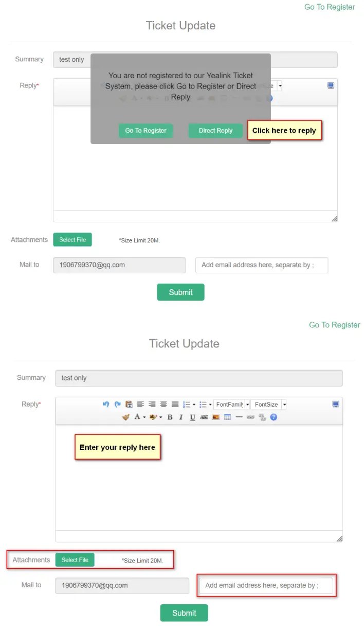Insert hyperlink in lower reply editor
The width and height of the screenshot is (364, 629).
(250, 417)
